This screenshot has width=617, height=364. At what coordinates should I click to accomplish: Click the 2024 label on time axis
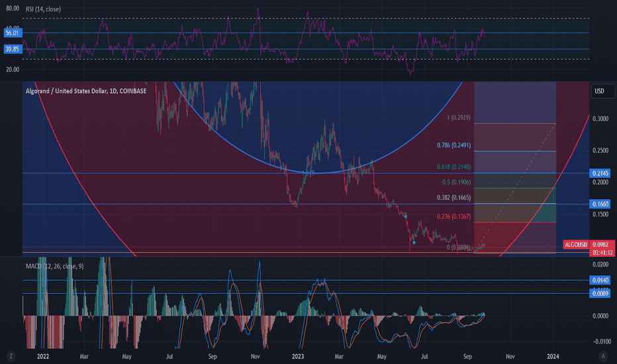tap(553, 357)
